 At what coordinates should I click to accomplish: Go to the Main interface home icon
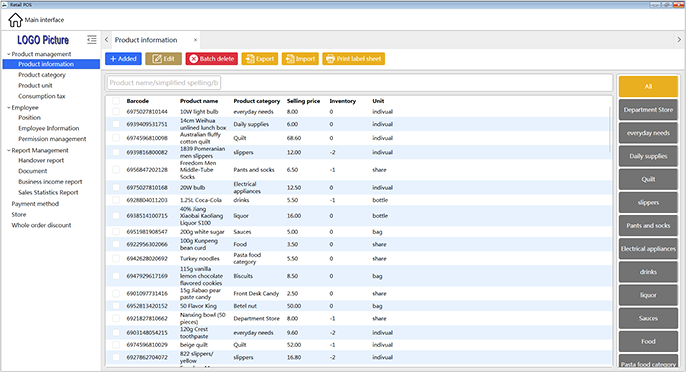click(x=15, y=20)
